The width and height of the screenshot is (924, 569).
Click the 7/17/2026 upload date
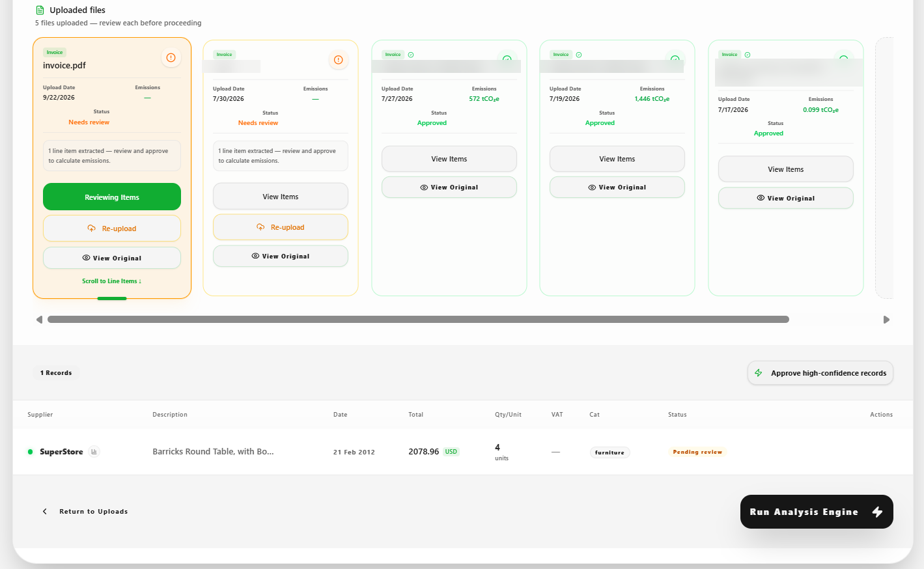point(733,110)
